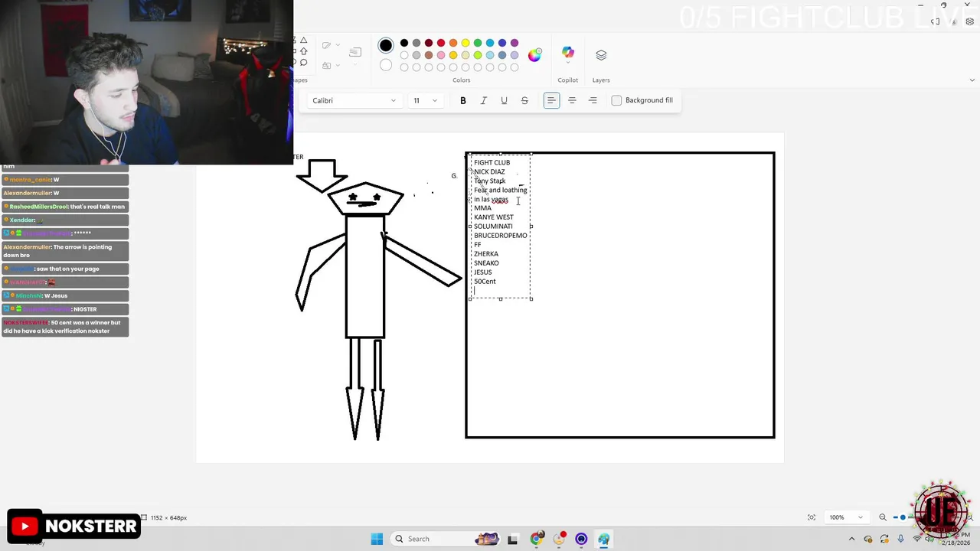Pick the red palette color
Screen dimensions: 980x551
click(x=441, y=43)
